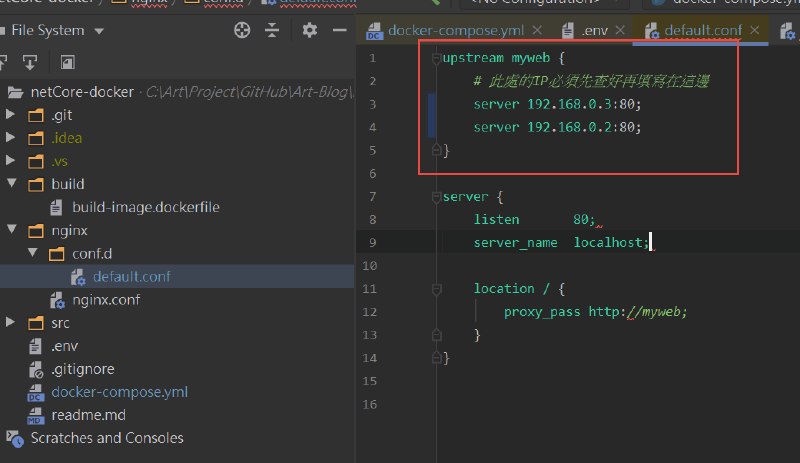Screen dimensions: 800x463
Task: Click the Collapse All icon in project panel
Action: point(272,31)
